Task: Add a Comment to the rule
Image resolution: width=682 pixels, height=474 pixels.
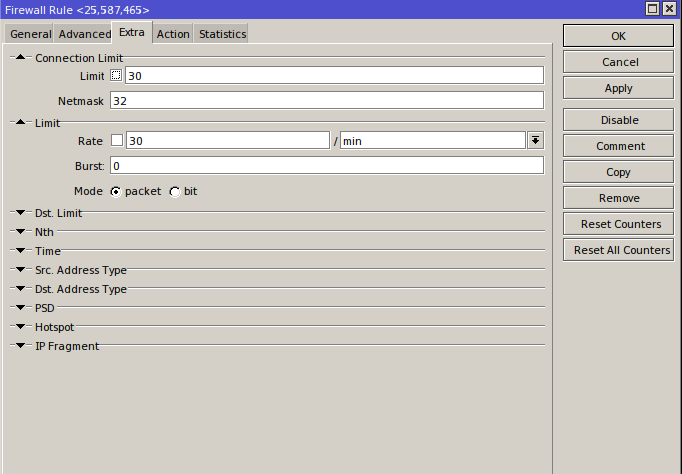Action: [x=618, y=146]
